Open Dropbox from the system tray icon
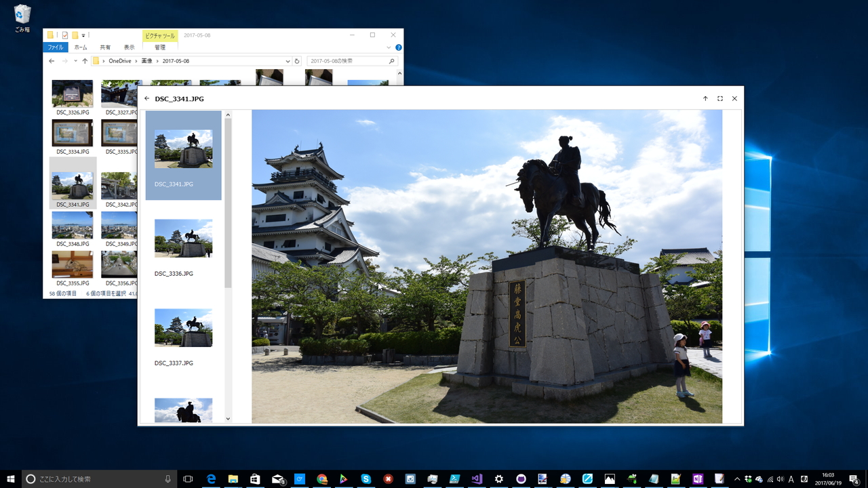The image size is (868, 488). (748, 479)
